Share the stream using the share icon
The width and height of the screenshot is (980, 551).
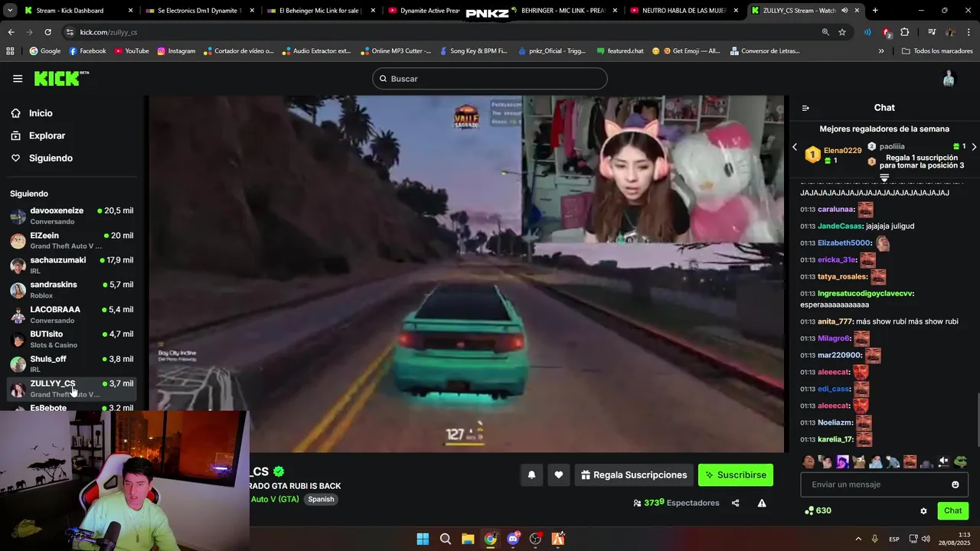point(736,503)
